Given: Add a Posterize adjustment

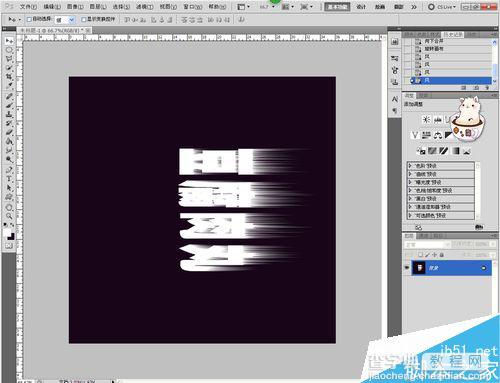Looking at the screenshot, I should pyautogui.click(x=432, y=151).
